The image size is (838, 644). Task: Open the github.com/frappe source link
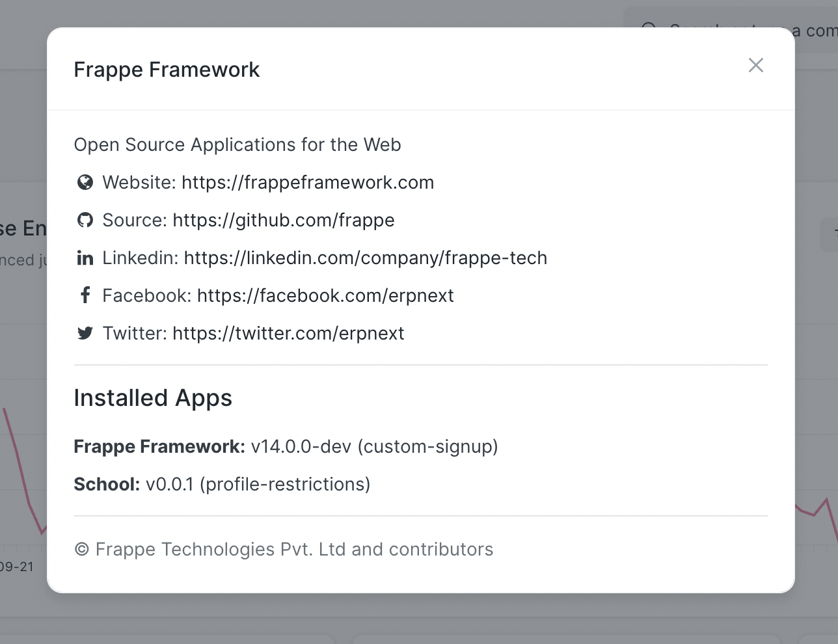coord(283,220)
